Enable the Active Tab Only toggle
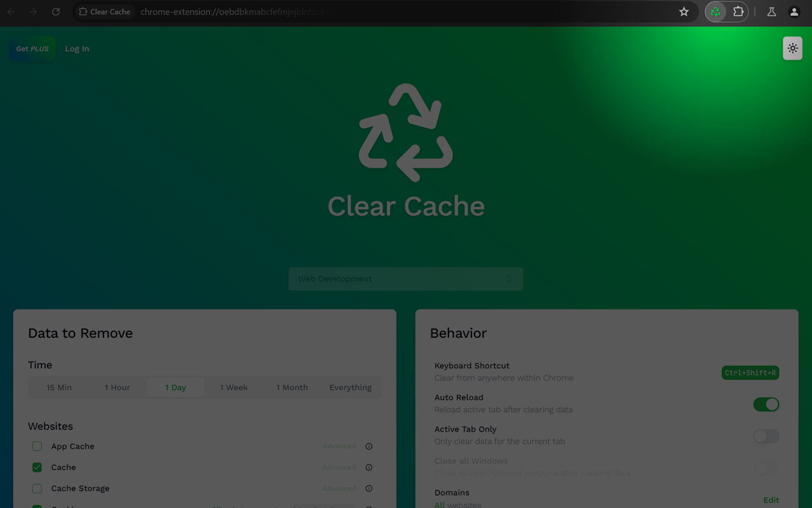 coord(766,436)
